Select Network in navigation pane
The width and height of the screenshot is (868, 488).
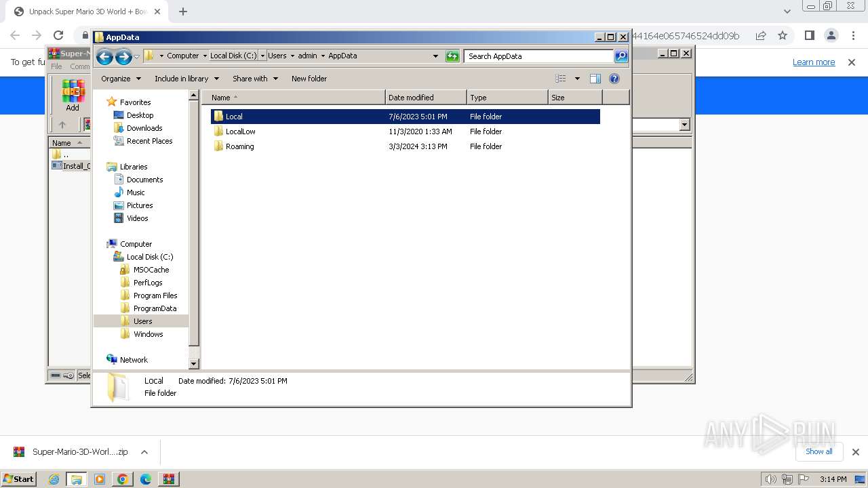(x=134, y=360)
